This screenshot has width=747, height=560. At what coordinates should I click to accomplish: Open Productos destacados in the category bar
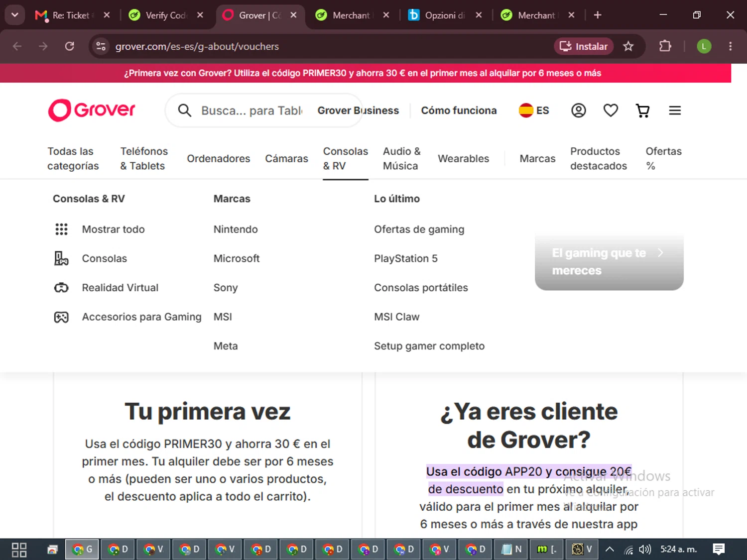(x=599, y=159)
